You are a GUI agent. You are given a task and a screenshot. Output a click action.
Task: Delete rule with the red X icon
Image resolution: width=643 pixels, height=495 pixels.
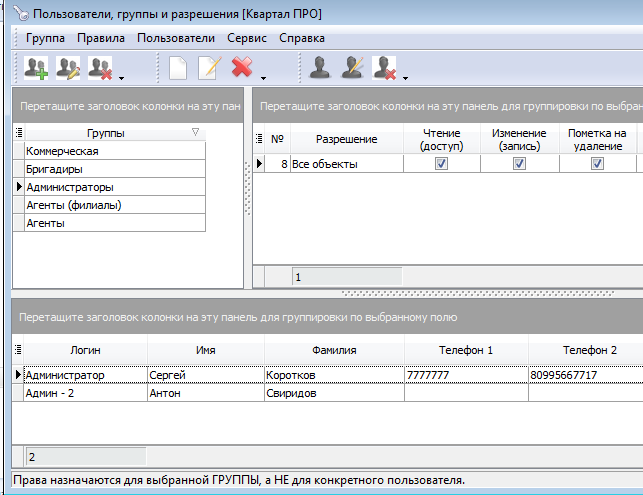241,68
